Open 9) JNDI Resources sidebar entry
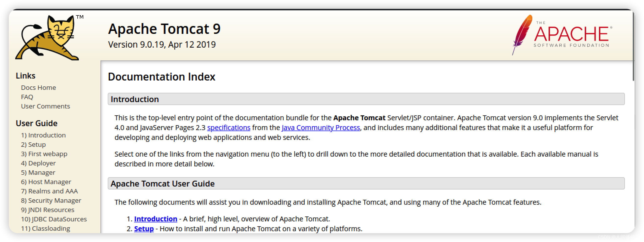Image resolution: width=644 pixels, height=242 pixels. point(48,209)
